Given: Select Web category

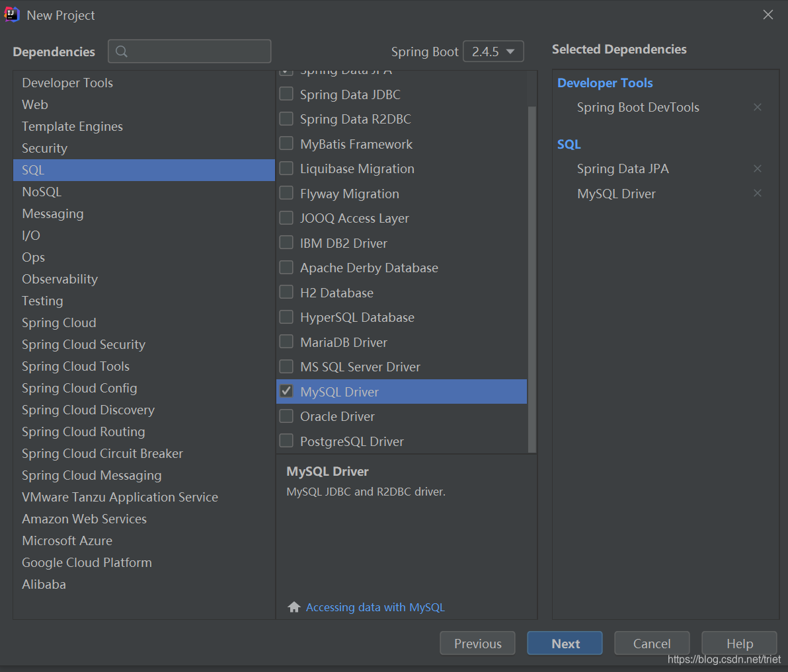Looking at the screenshot, I should [x=143, y=104].
